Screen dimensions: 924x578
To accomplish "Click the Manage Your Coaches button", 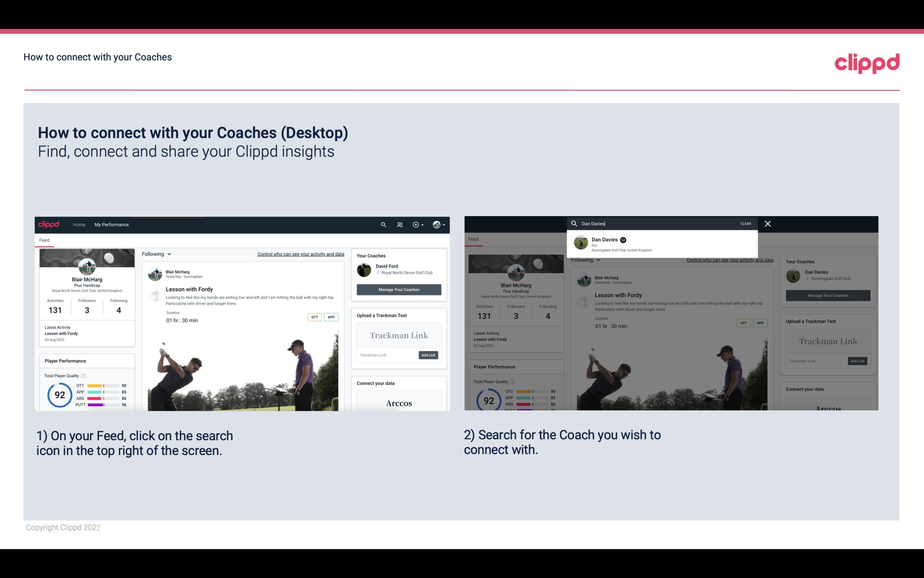I will [x=399, y=289].
